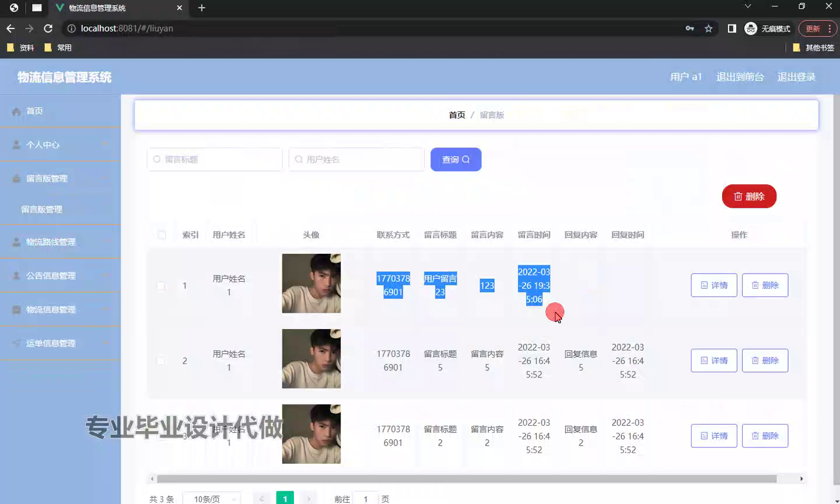Reload the page with refresh icon
This screenshot has width=840, height=504.
tap(48, 28)
